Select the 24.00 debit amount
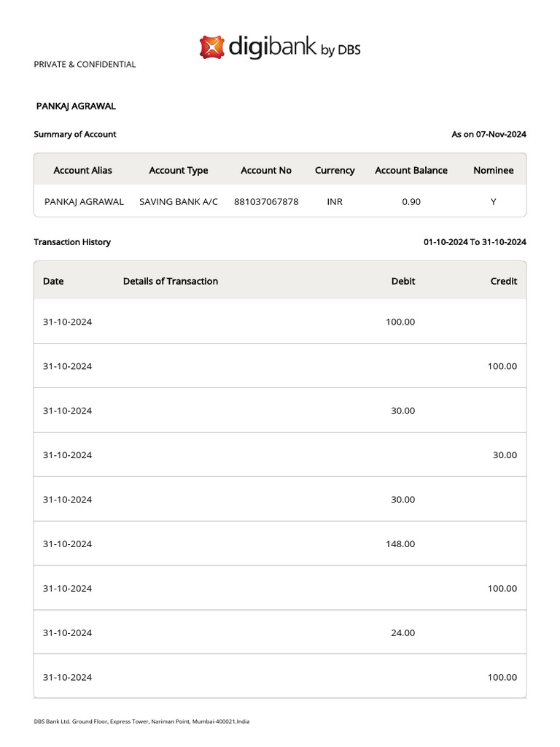The width and height of the screenshot is (560, 747). (x=402, y=632)
